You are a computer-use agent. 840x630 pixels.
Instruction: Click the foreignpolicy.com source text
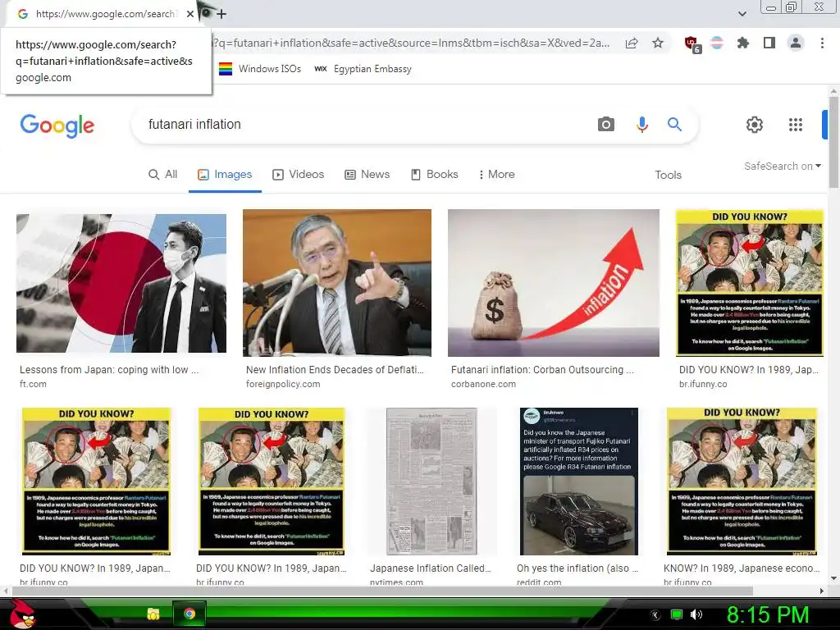(x=283, y=384)
